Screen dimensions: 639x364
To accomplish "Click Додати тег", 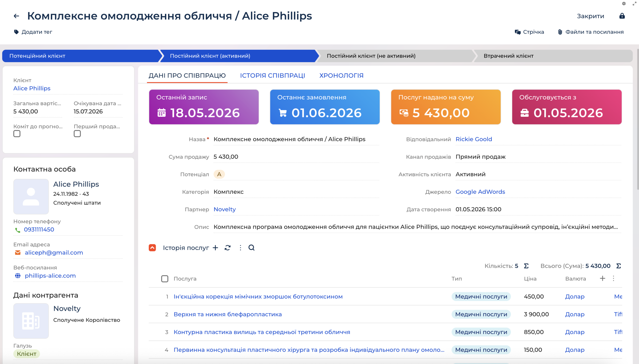I will point(37,32).
